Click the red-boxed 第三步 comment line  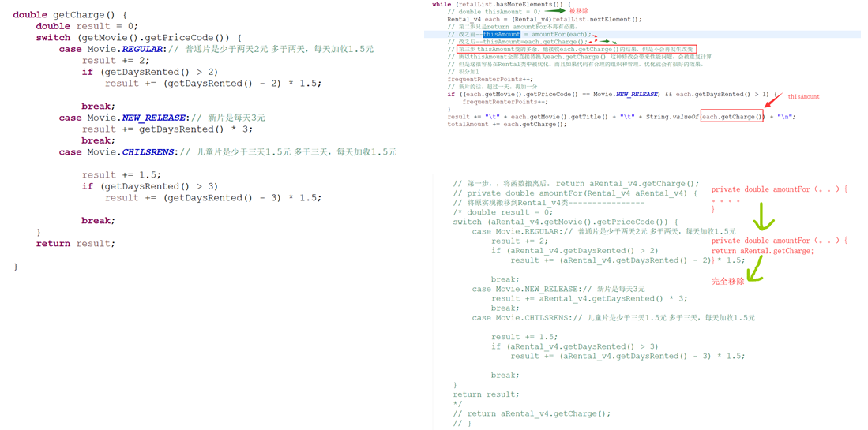tap(577, 49)
